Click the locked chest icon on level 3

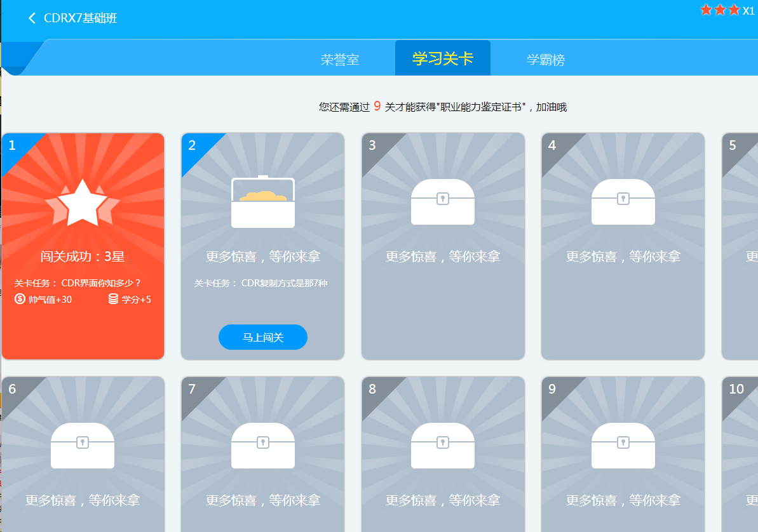(443, 202)
